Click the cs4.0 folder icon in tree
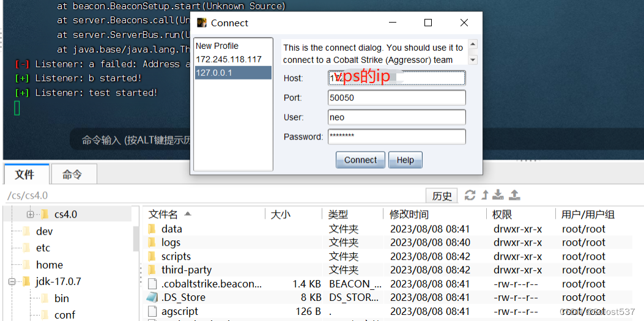This screenshot has width=644, height=321. coord(45,214)
